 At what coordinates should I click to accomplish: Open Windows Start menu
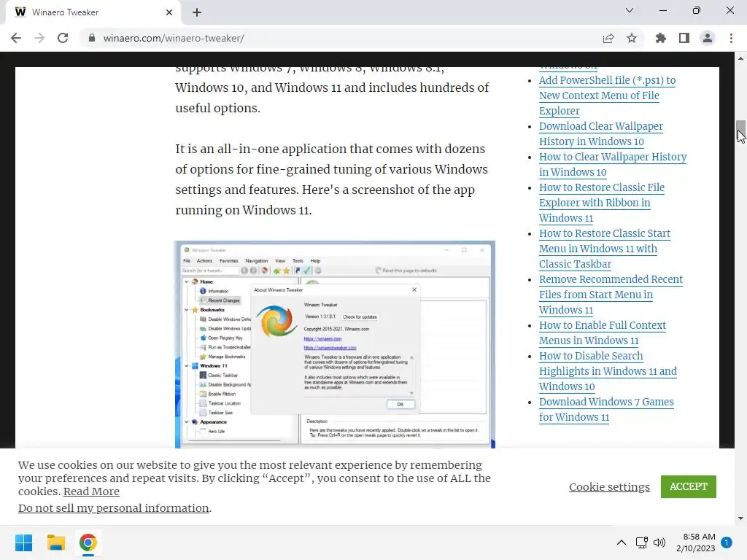coord(23,542)
